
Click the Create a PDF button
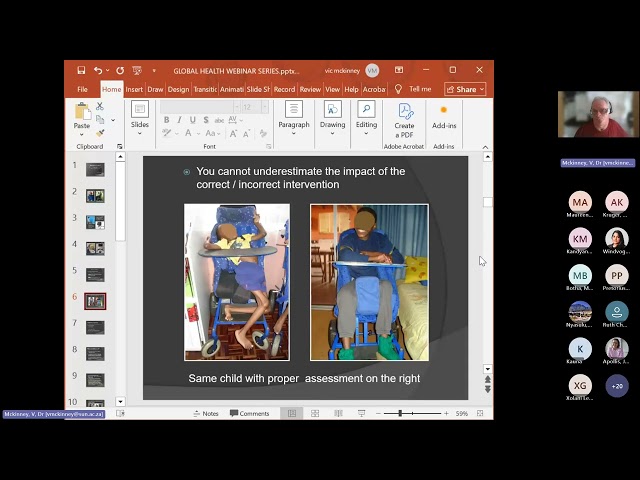(404, 120)
